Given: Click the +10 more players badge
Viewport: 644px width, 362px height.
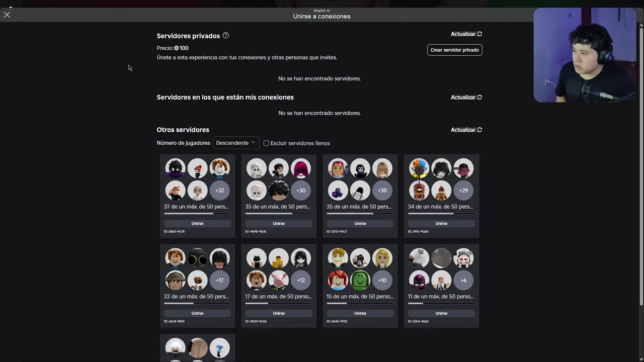Looking at the screenshot, I should pos(382,281).
